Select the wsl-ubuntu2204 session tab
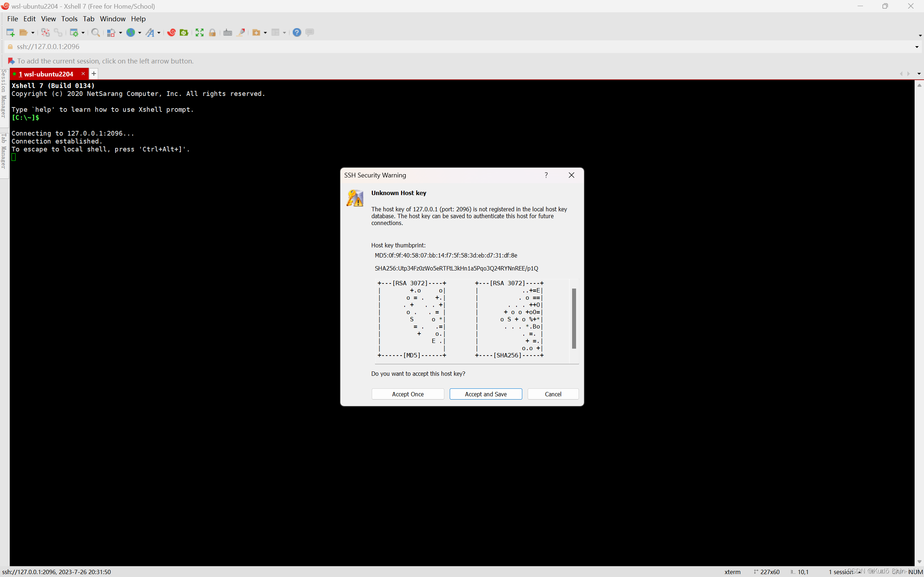Screen dimensions: 924x577 coord(48,74)
